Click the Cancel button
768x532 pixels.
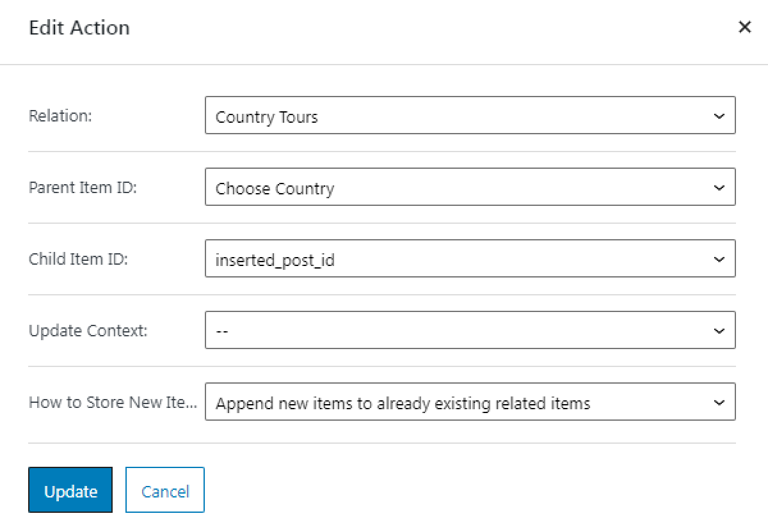[x=164, y=490]
